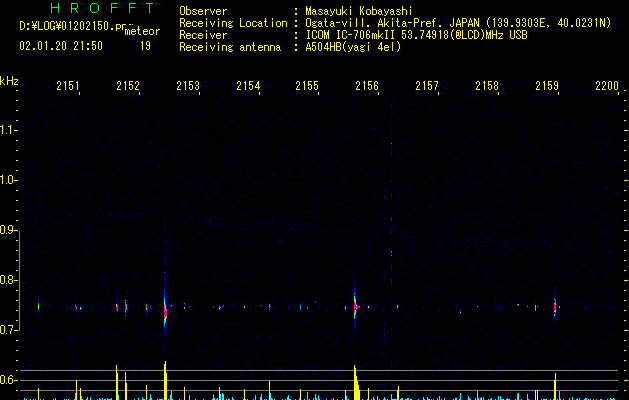The height and width of the screenshot is (400, 629).
Task: Click the 1.1 kHz frequency label
Action: pos(8,130)
